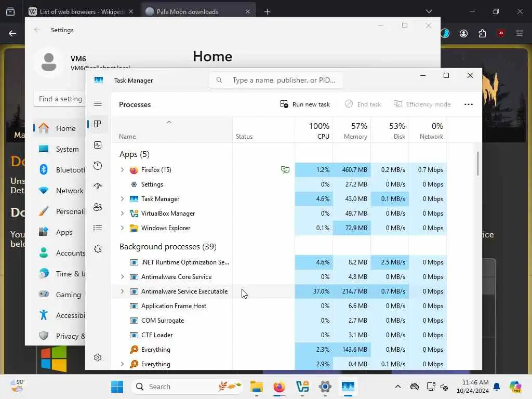Click Task Manager vertical scrollbar thumb

point(478,164)
